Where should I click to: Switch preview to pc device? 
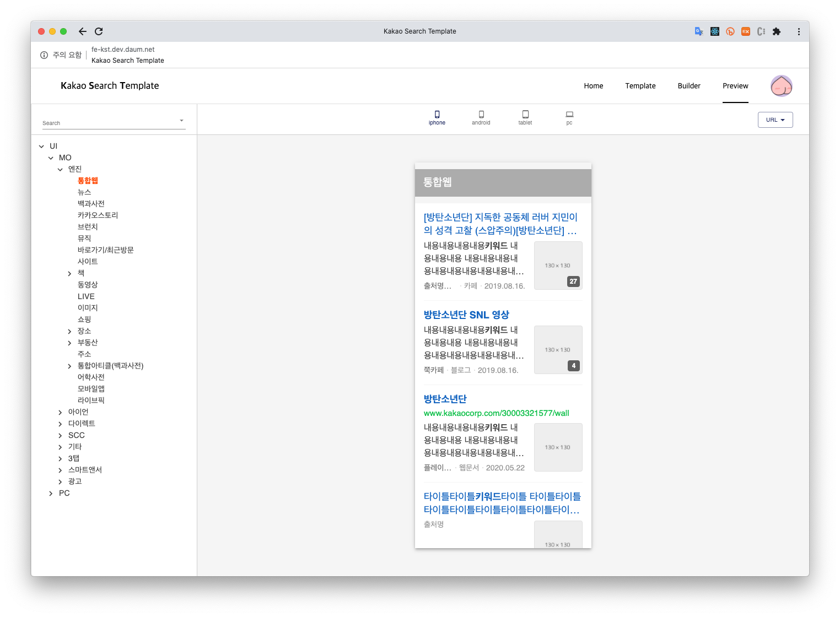click(569, 115)
